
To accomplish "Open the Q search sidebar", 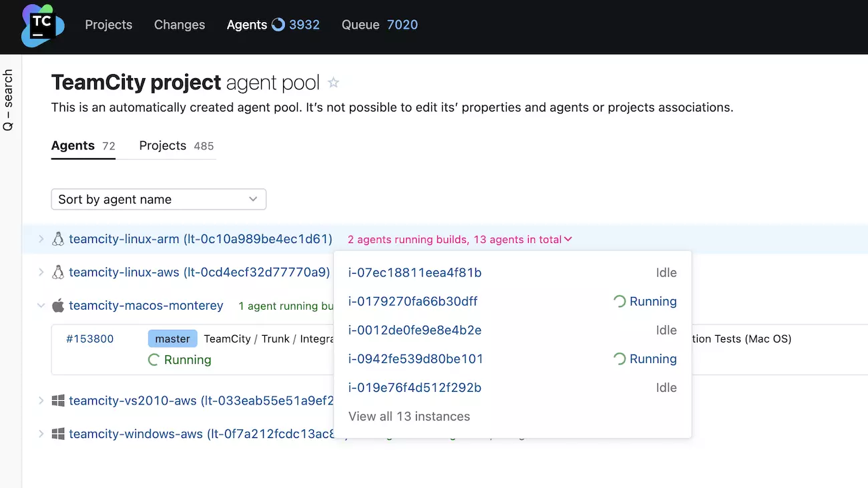I will point(9,100).
